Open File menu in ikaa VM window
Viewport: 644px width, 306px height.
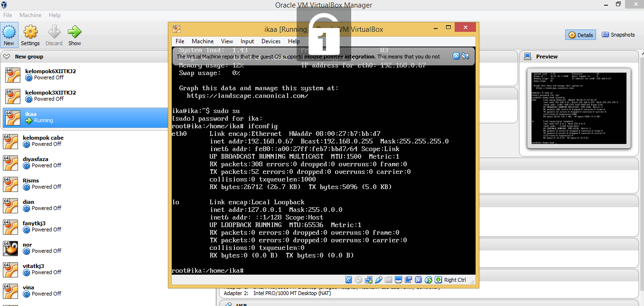180,41
